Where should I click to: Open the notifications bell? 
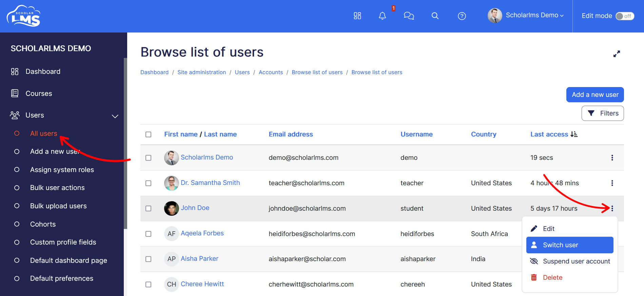coord(383,16)
